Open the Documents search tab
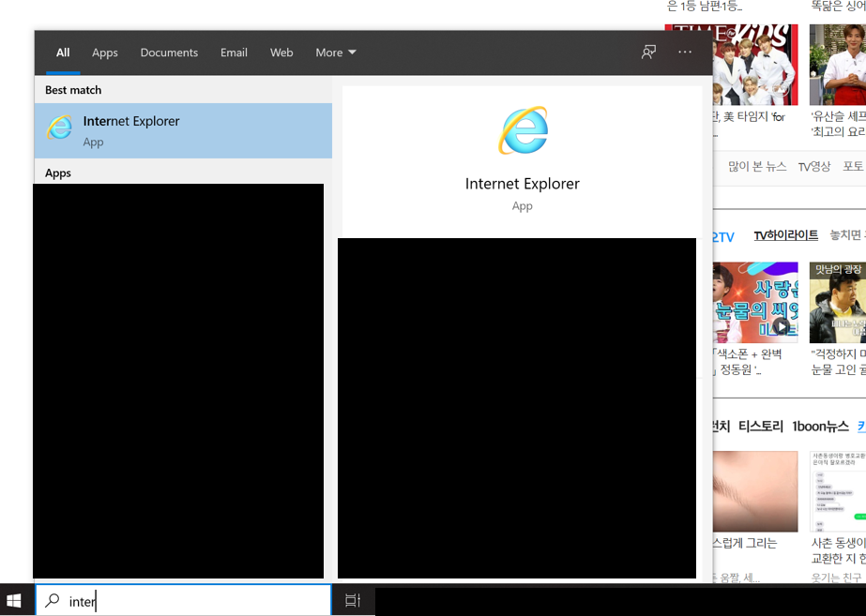The image size is (866, 616). (x=169, y=53)
